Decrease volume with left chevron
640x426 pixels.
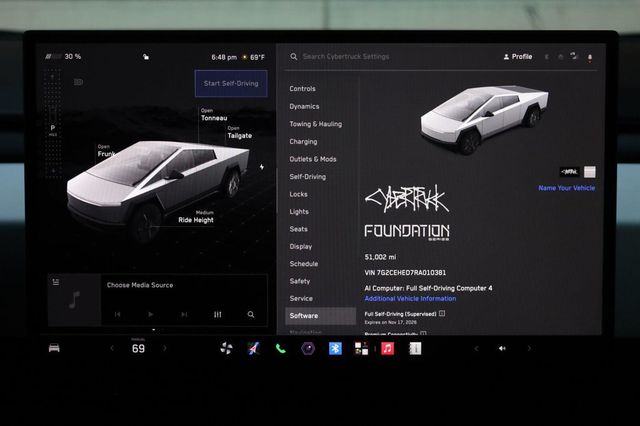(476, 348)
